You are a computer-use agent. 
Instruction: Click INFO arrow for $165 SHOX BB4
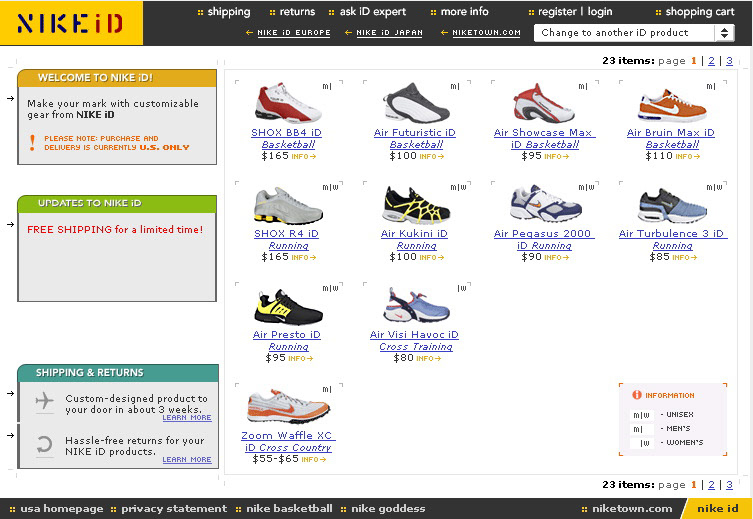pyautogui.click(x=304, y=157)
